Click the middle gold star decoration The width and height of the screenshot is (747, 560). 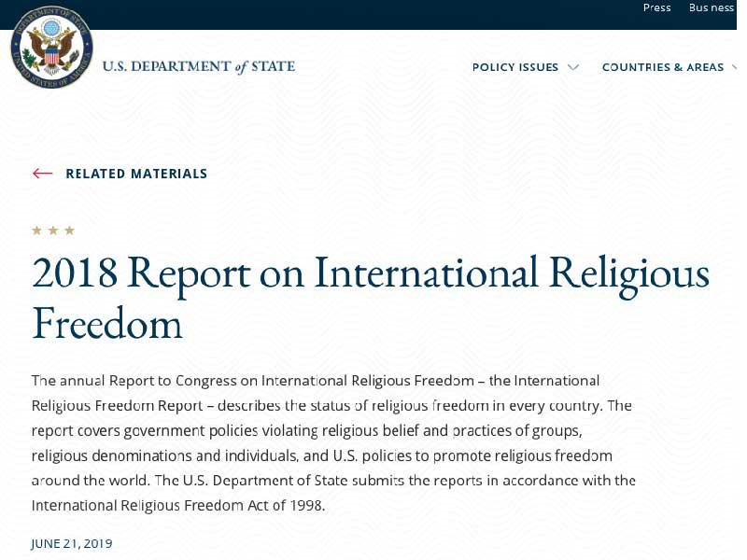pos(53,231)
